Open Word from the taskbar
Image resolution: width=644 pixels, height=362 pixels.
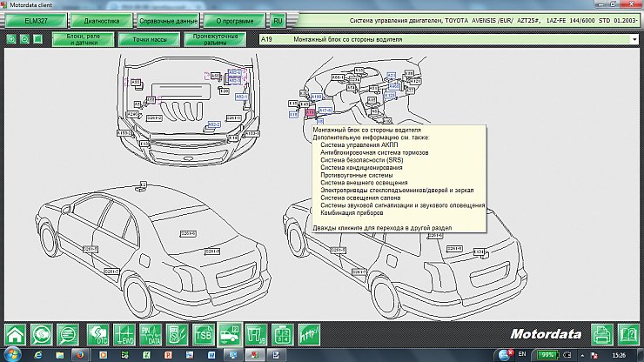211,355
